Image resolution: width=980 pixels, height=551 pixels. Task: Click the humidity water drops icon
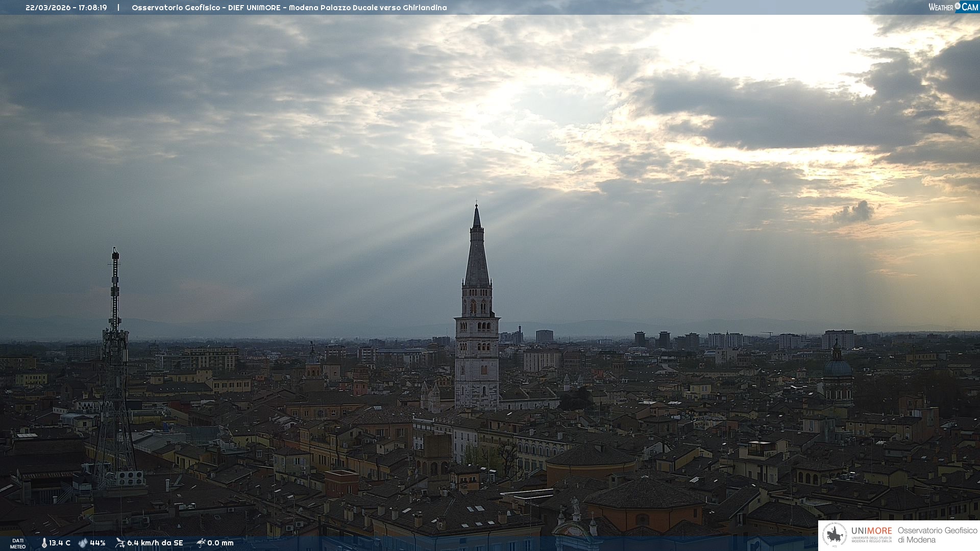pos(83,543)
